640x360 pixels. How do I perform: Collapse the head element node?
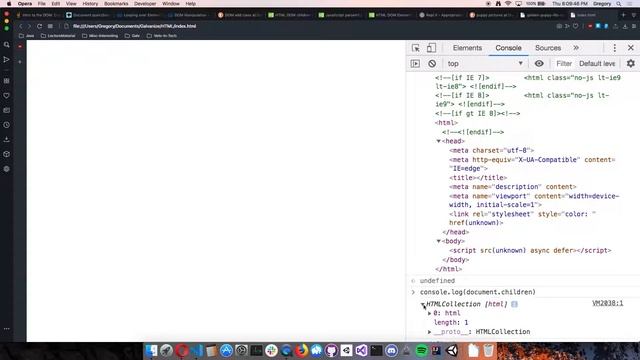(x=439, y=141)
